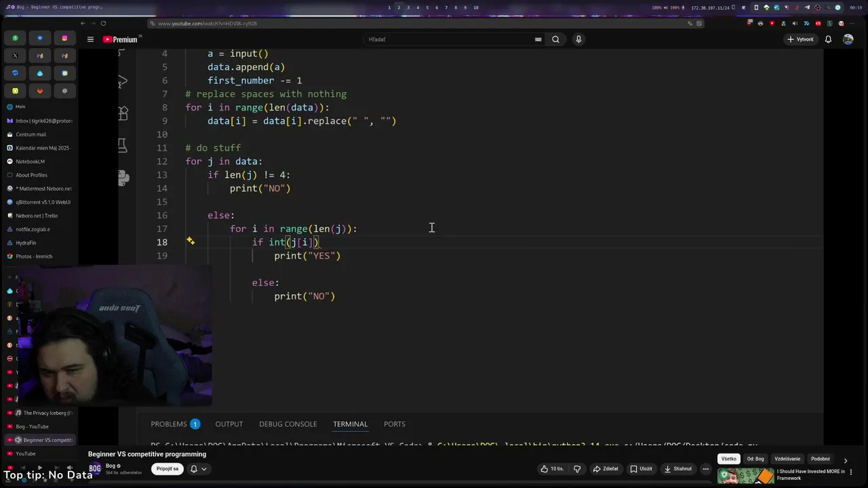Open the Instagram pinned tab tile
The image size is (868, 488).
click(x=64, y=38)
